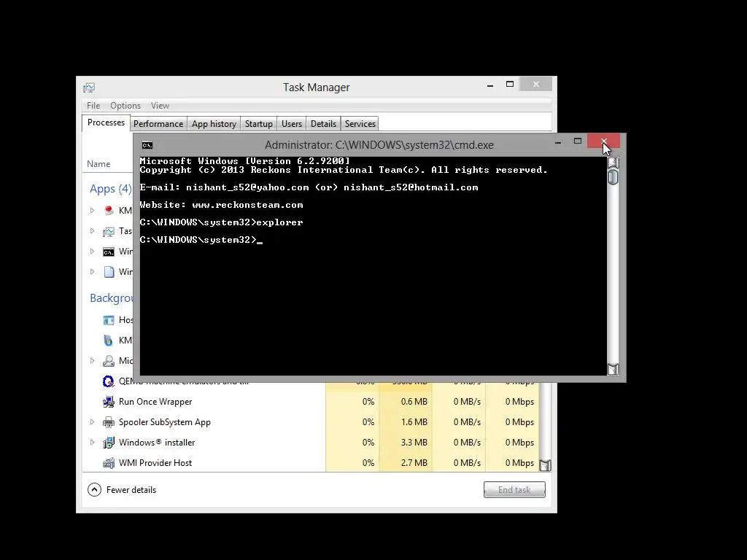Expand the Spooler SubSystem App row
This screenshot has width=747, height=560.
click(x=93, y=422)
